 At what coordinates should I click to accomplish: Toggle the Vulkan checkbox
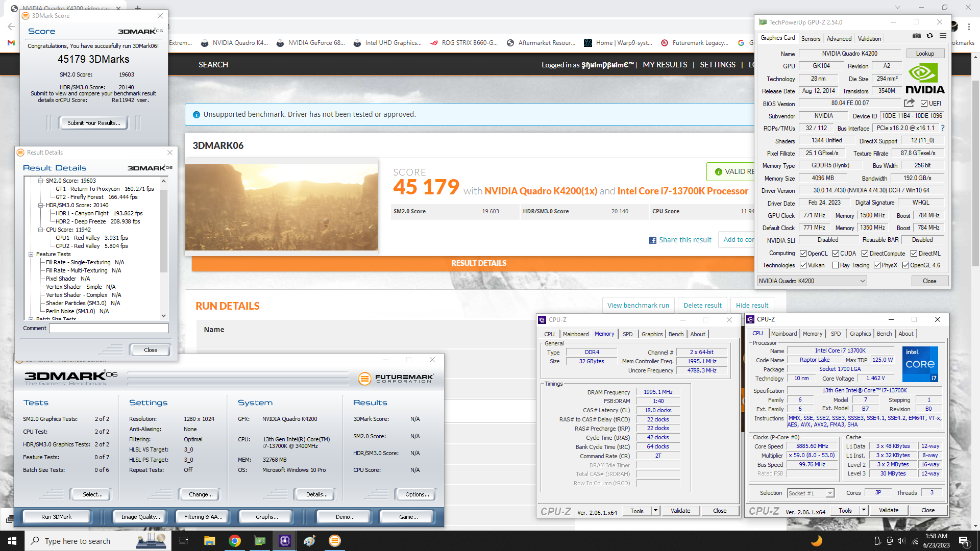(x=803, y=265)
